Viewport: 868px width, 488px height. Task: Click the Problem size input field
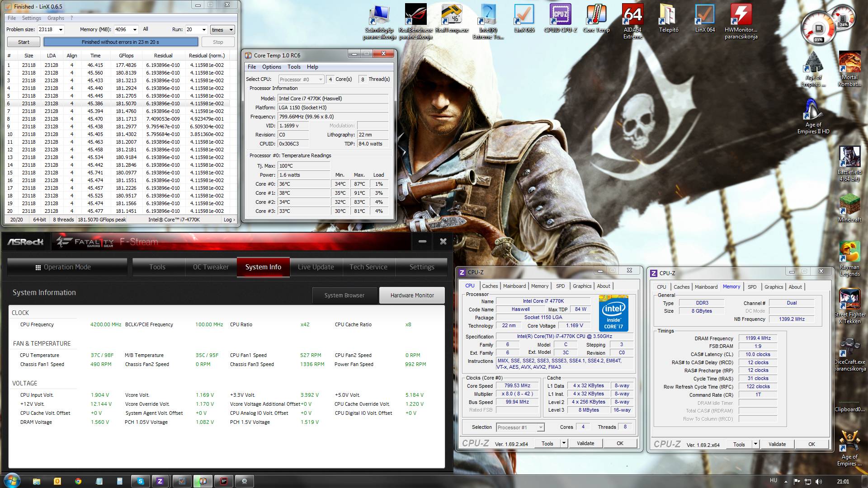[x=47, y=29]
